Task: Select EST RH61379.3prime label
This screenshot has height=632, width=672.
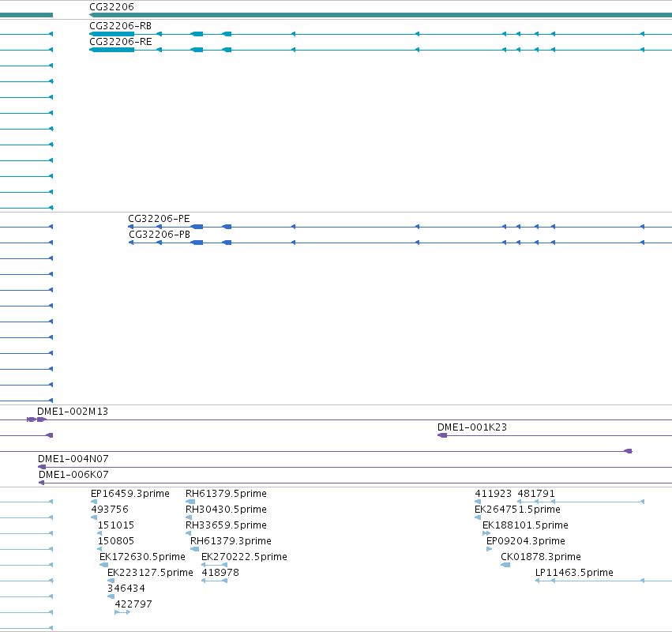Action: 231,541
